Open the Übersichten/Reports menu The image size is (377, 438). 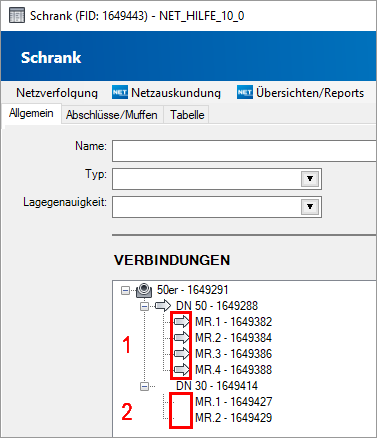pyautogui.click(x=310, y=93)
